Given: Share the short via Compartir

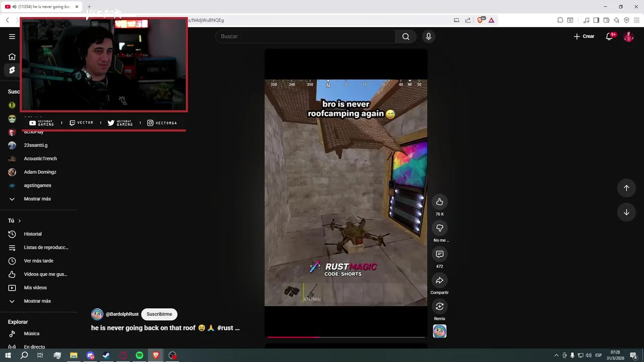Looking at the screenshot, I should (439, 280).
